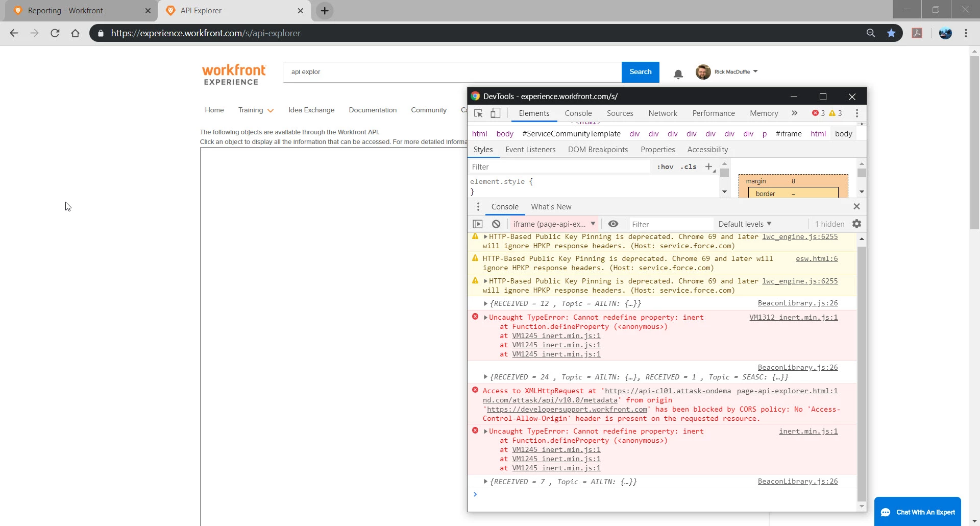Open the Rick MacDuffie dropdown arrow

(x=755, y=71)
